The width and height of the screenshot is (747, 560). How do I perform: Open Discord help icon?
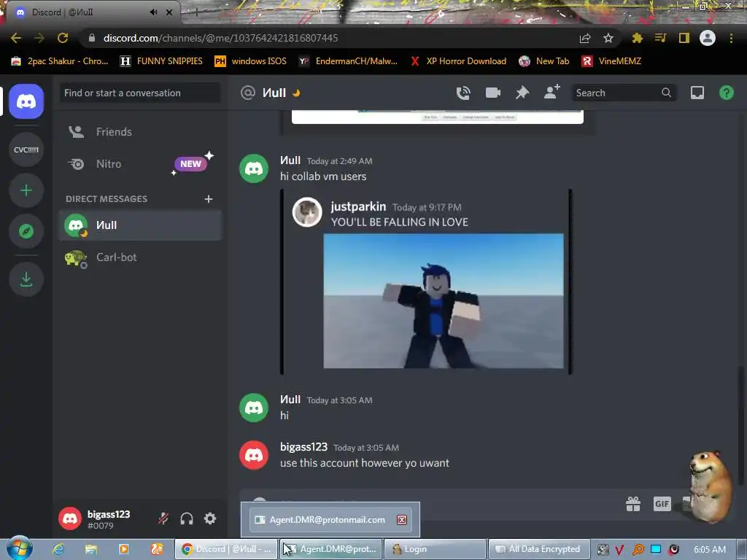point(726,93)
